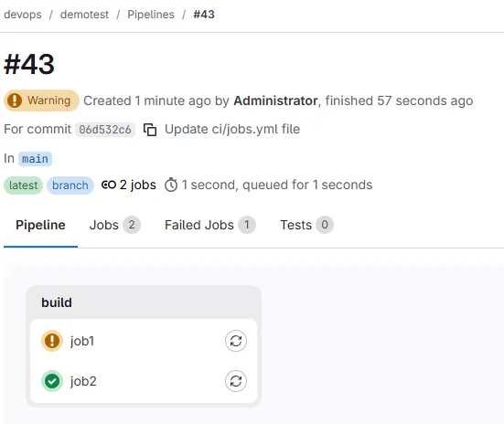The height and width of the screenshot is (424, 504).
Task: Click the timer icon beside duration
Action: 171,185
